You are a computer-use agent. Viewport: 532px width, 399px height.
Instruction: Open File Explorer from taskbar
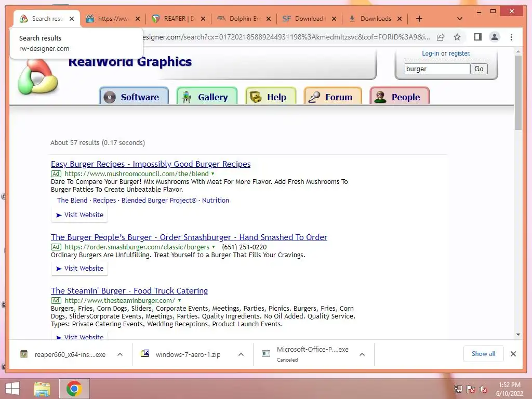42,389
